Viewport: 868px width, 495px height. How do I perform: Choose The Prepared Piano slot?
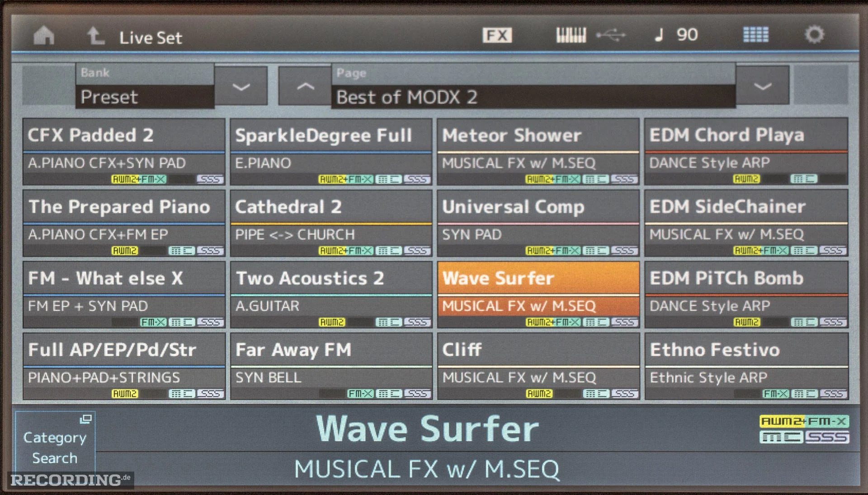[x=124, y=223]
